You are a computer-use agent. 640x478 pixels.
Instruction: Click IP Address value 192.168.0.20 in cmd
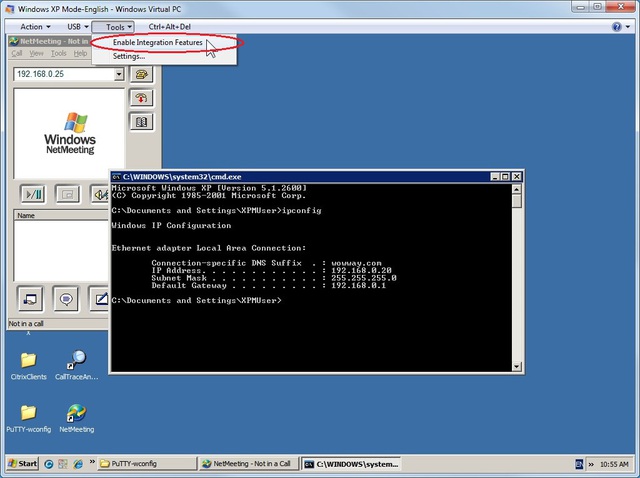coord(361,270)
